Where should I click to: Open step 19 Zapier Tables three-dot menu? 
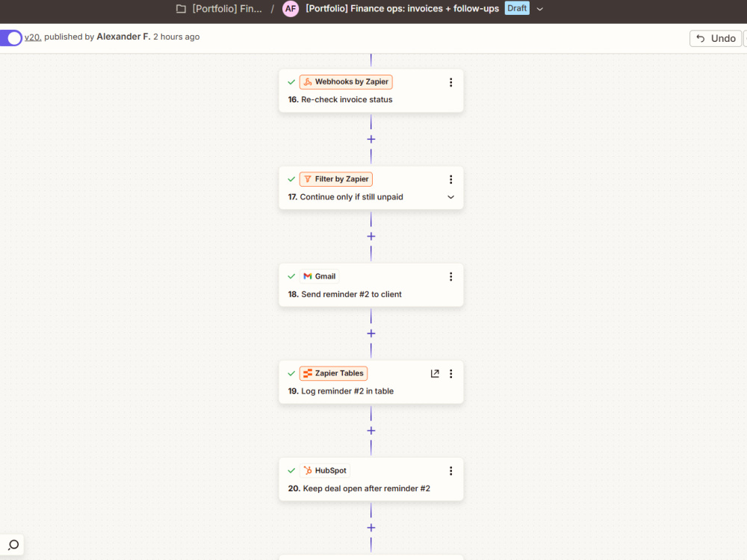(450, 374)
